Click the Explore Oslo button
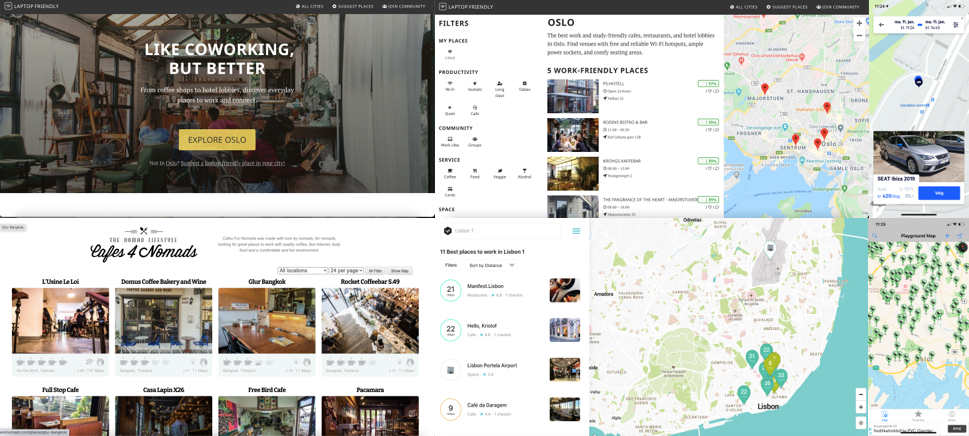Viewport: 969px width, 436px height. (x=217, y=140)
